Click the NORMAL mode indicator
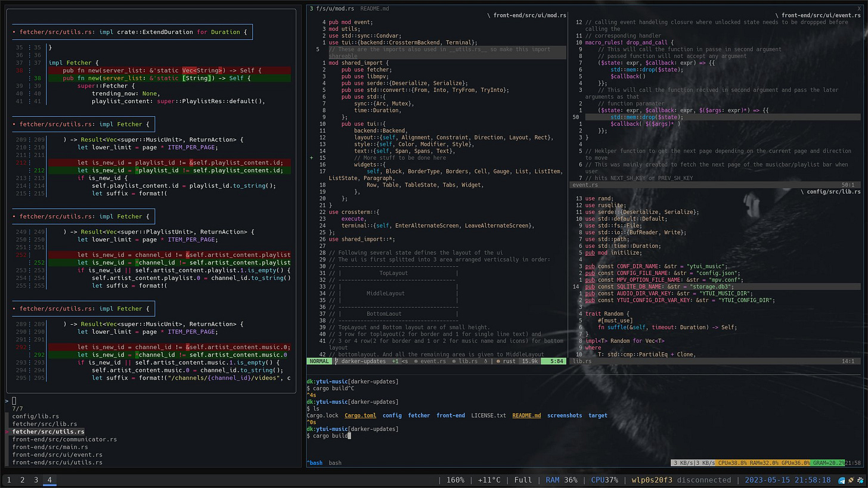The height and width of the screenshot is (488, 868). point(320,361)
